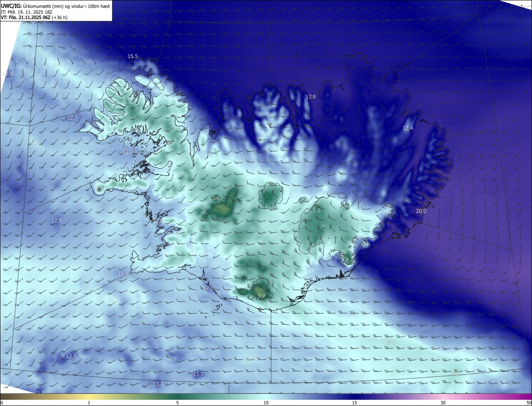The width and height of the screenshot is (532, 406).
Task: Click the 15.5 value label on the map
Action: [133, 56]
